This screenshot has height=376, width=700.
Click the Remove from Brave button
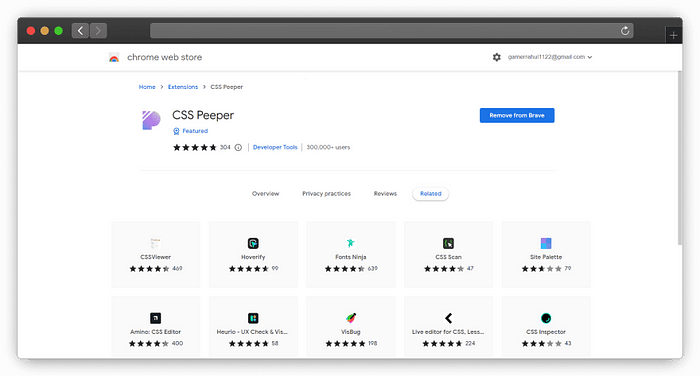click(x=517, y=115)
